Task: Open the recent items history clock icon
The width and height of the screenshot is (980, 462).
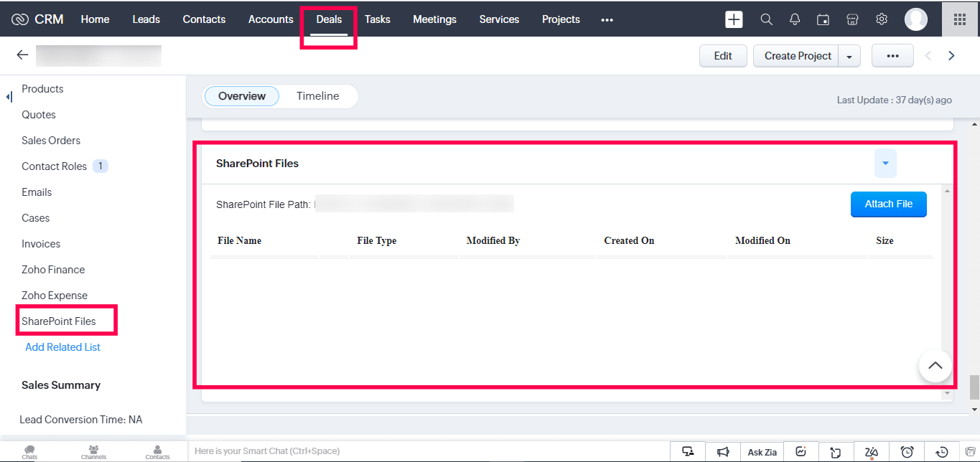Action: pos(943,451)
